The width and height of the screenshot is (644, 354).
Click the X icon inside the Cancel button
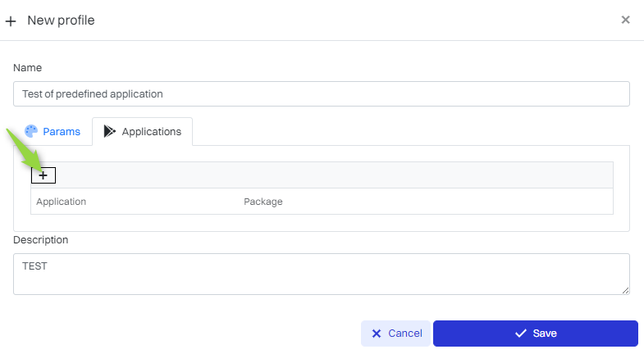coord(377,334)
